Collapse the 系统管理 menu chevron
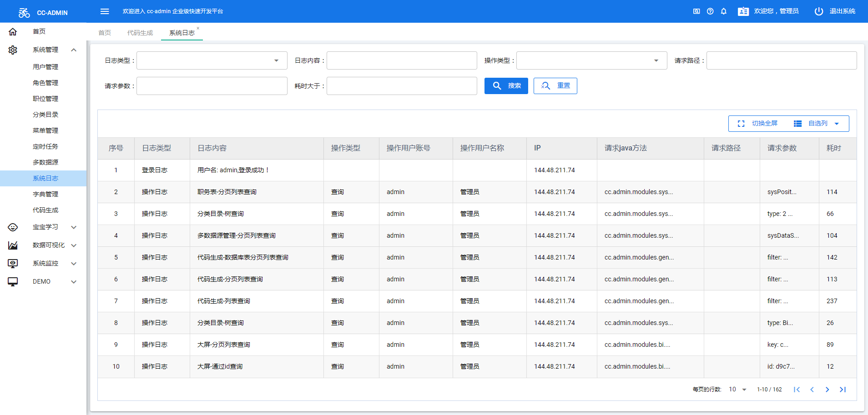 click(74, 50)
